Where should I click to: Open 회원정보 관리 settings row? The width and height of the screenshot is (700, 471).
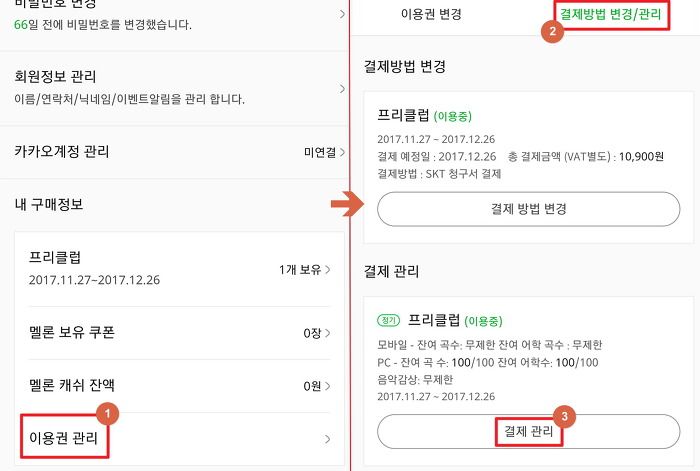[x=174, y=88]
